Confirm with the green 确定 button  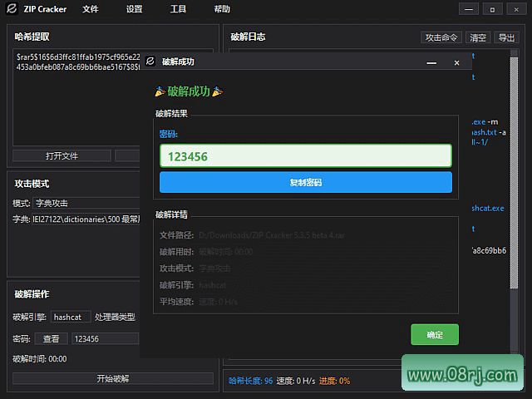(x=435, y=334)
